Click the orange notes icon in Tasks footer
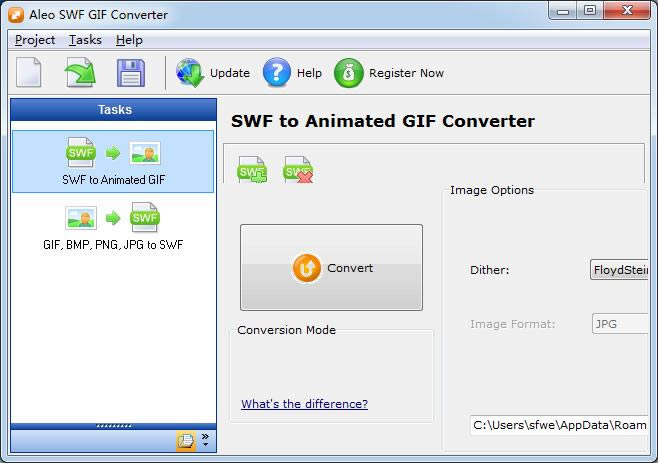Image resolution: width=658 pixels, height=463 pixels. point(186,441)
